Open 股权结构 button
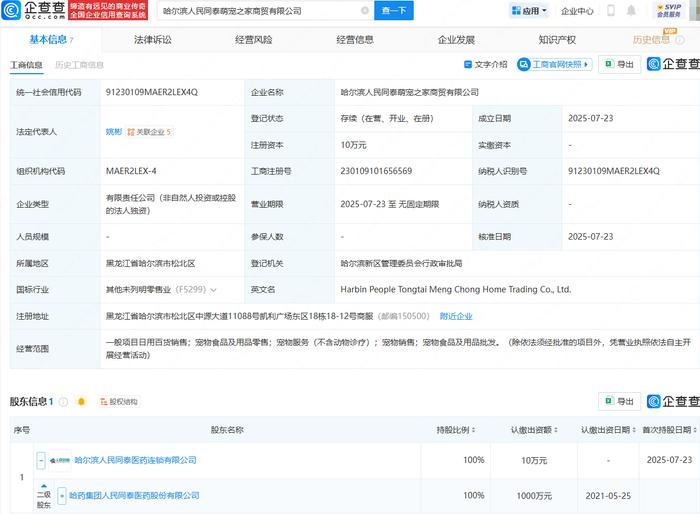 tap(119, 401)
